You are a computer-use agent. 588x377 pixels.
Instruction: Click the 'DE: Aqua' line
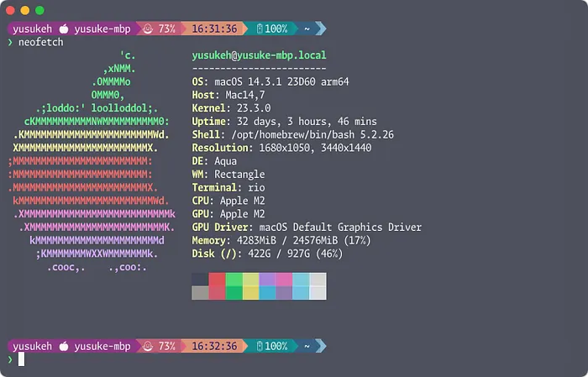[x=214, y=161]
